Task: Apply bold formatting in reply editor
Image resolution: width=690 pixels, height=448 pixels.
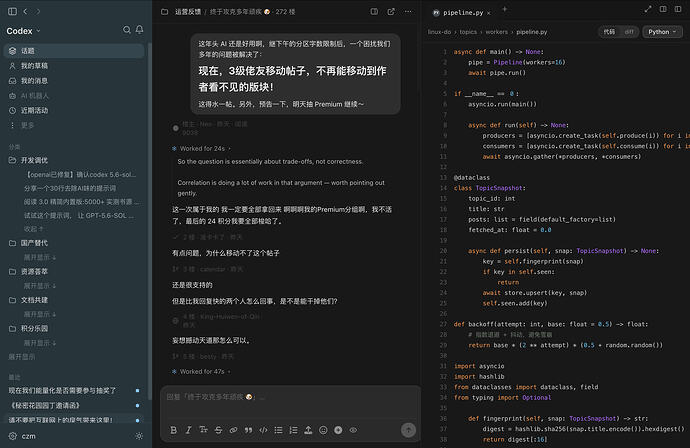Action: (173, 430)
